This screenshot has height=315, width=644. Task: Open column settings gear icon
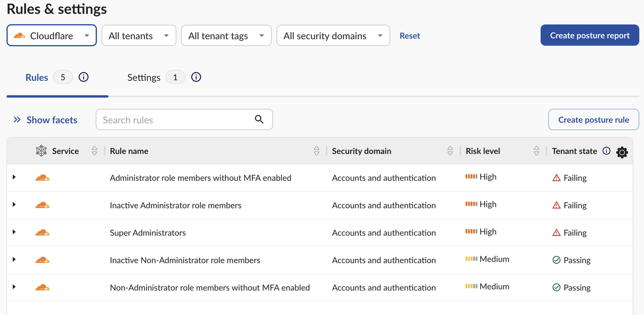click(x=622, y=152)
